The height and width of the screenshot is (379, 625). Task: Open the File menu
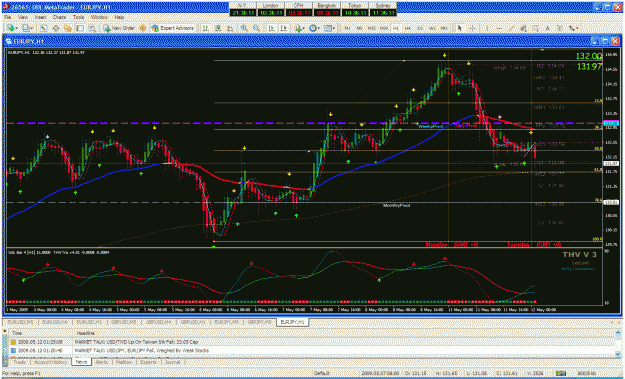point(8,18)
